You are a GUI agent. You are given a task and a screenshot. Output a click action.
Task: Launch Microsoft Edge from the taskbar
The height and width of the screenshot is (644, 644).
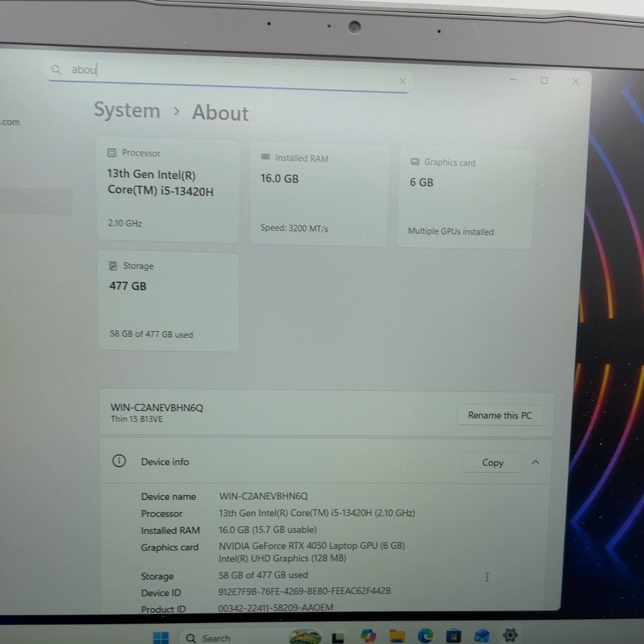425,636
